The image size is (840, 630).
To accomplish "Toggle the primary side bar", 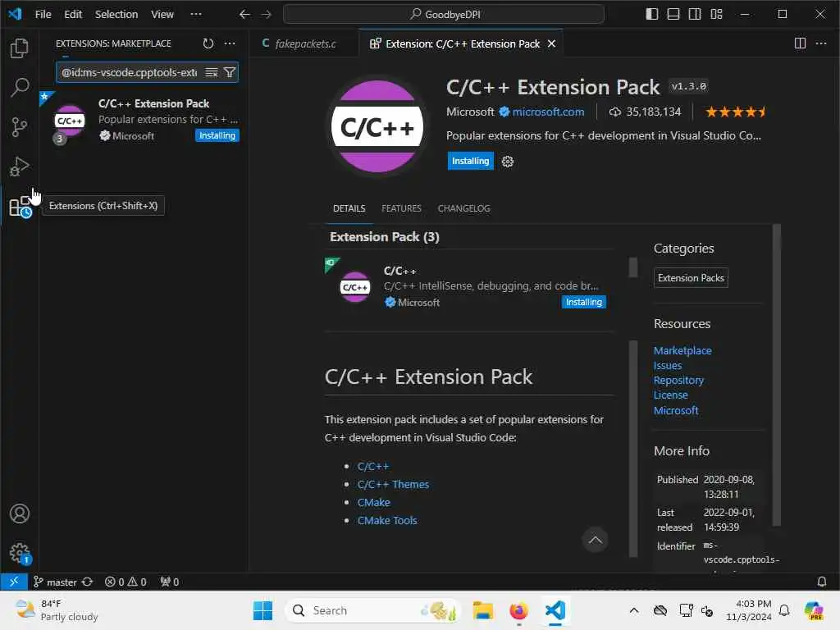I will tap(652, 14).
